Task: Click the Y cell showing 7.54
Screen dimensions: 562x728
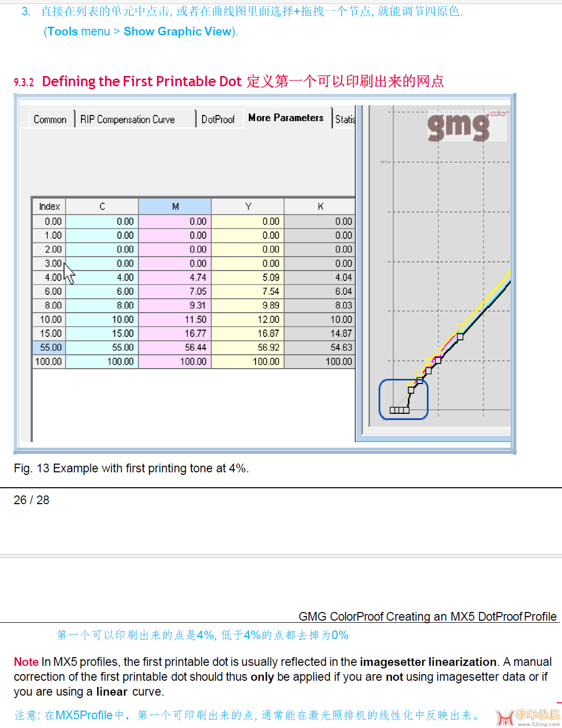Action: pyautogui.click(x=248, y=291)
